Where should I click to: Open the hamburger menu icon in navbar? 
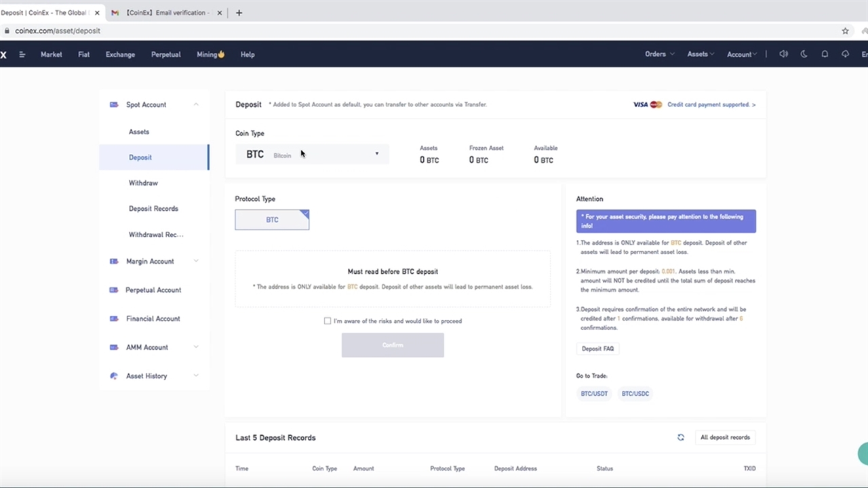22,54
